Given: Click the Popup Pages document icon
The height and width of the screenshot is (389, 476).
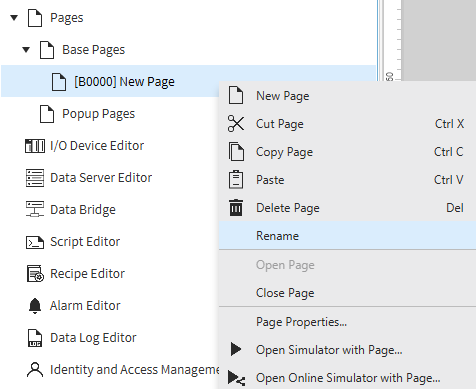Looking at the screenshot, I should pyautogui.click(x=47, y=114).
